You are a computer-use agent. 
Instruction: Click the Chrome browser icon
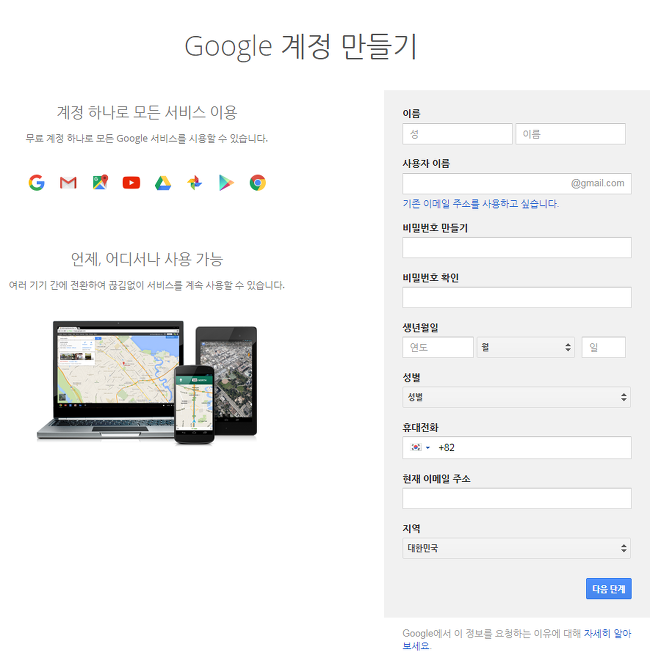coord(258,183)
